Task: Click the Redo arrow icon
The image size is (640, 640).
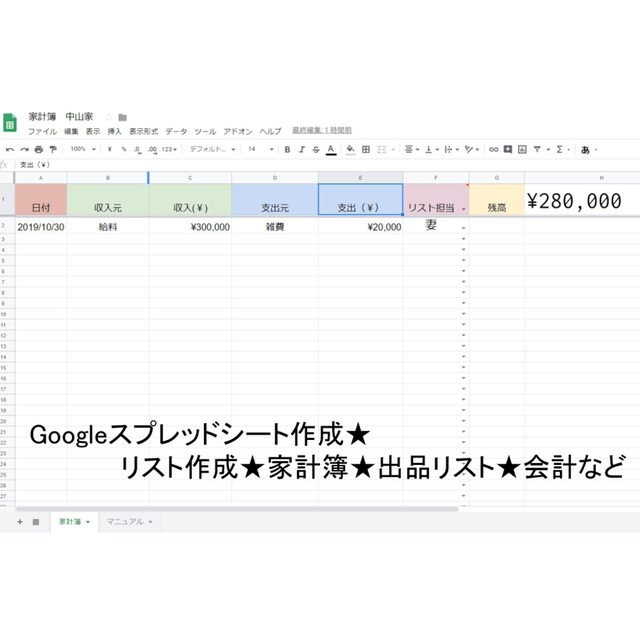Action: [24, 149]
